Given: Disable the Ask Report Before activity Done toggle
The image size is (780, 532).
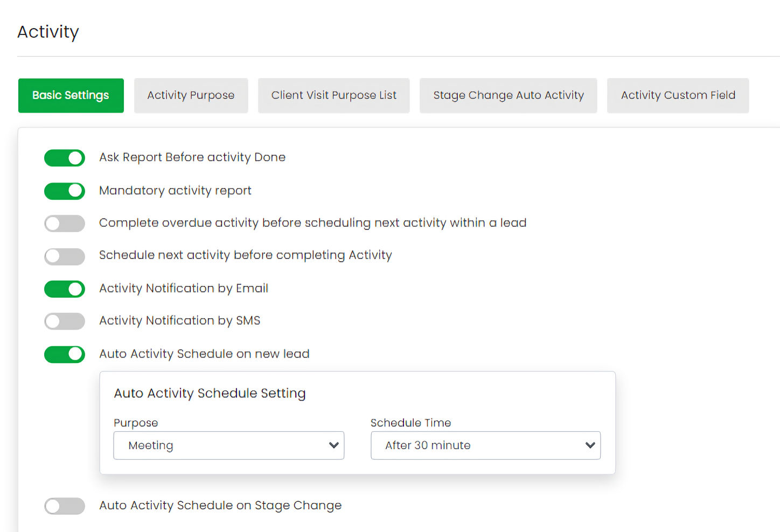Looking at the screenshot, I should [x=65, y=158].
